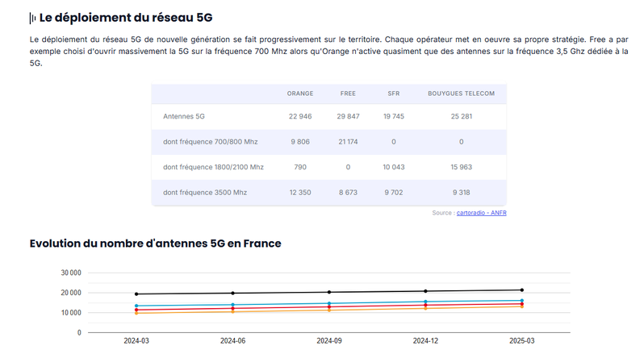Screen dimensions: 644x354
Task: Select the 'dont fréquence 1800/2100 Mhz' row label
Action: tap(213, 168)
